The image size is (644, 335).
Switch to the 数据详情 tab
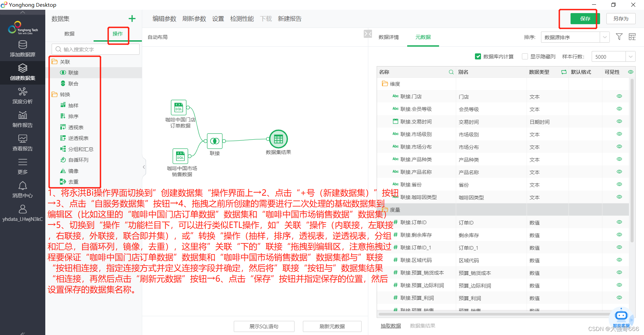tap(389, 37)
